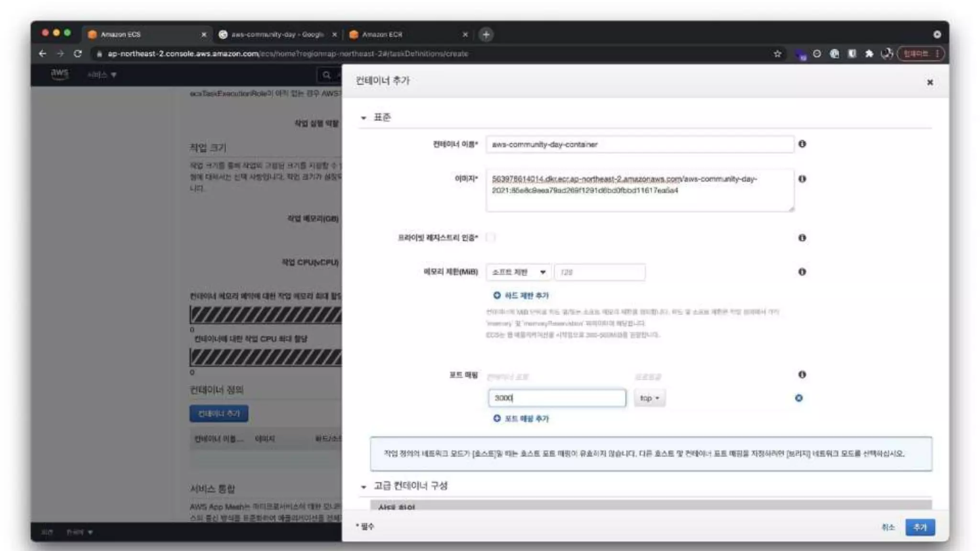Click Cancel link at dialog bottom
This screenshot has width=980, height=551.
point(888,527)
